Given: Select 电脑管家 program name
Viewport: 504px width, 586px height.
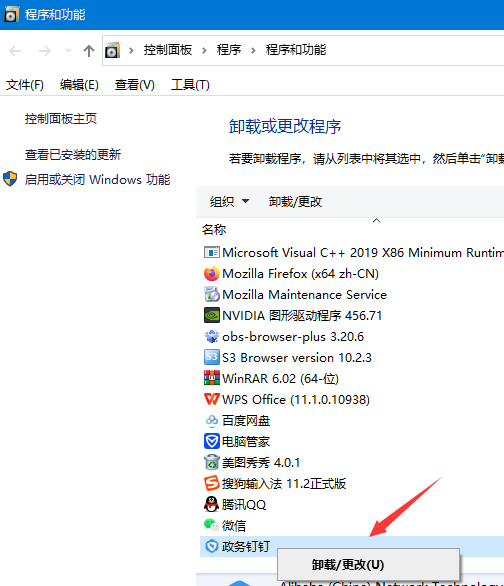Looking at the screenshot, I should 246,441.
